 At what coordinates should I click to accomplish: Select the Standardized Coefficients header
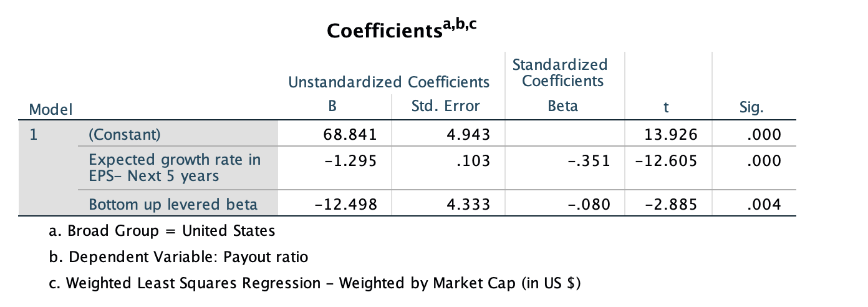559,72
